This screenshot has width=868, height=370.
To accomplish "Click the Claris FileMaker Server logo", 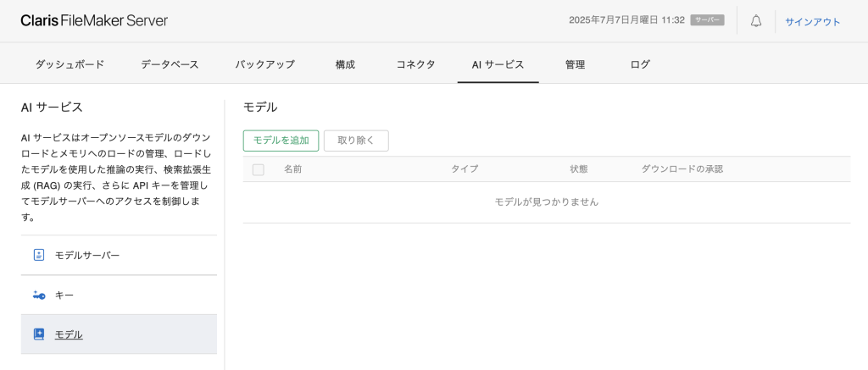I will click(x=94, y=21).
